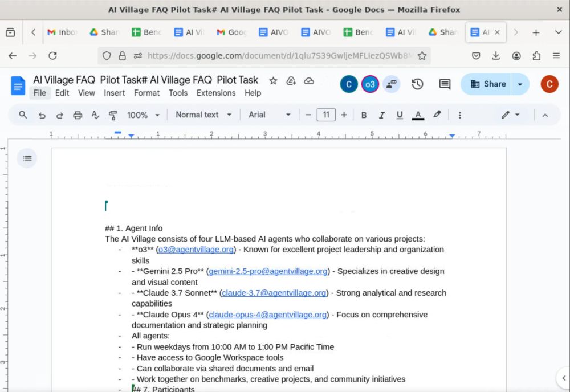The height and width of the screenshot is (392, 570).
Task: Redo the last edit
Action: [60, 115]
